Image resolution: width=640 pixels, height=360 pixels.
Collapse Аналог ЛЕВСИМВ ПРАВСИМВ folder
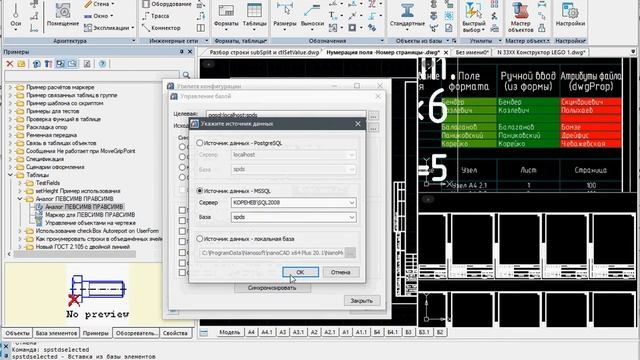point(20,199)
